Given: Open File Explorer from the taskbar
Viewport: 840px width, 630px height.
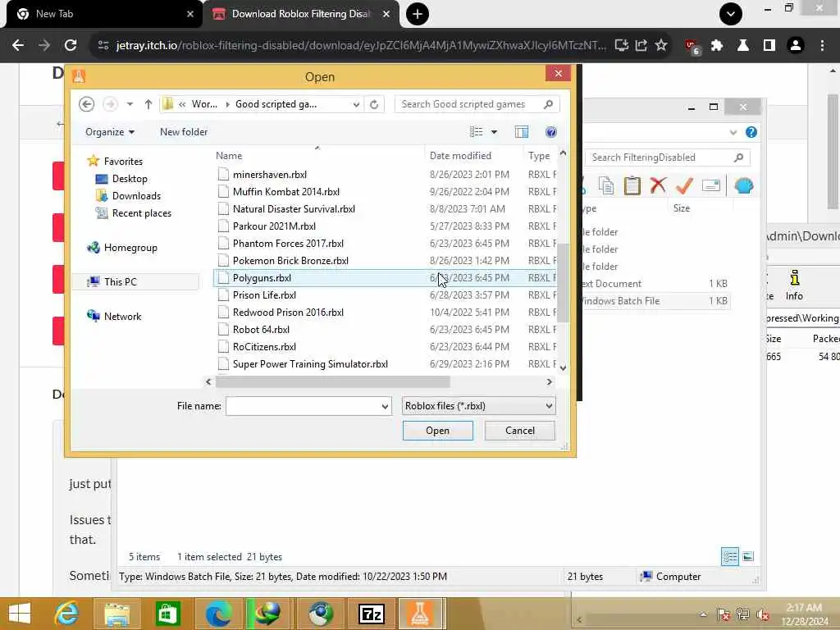Looking at the screenshot, I should click(x=116, y=614).
